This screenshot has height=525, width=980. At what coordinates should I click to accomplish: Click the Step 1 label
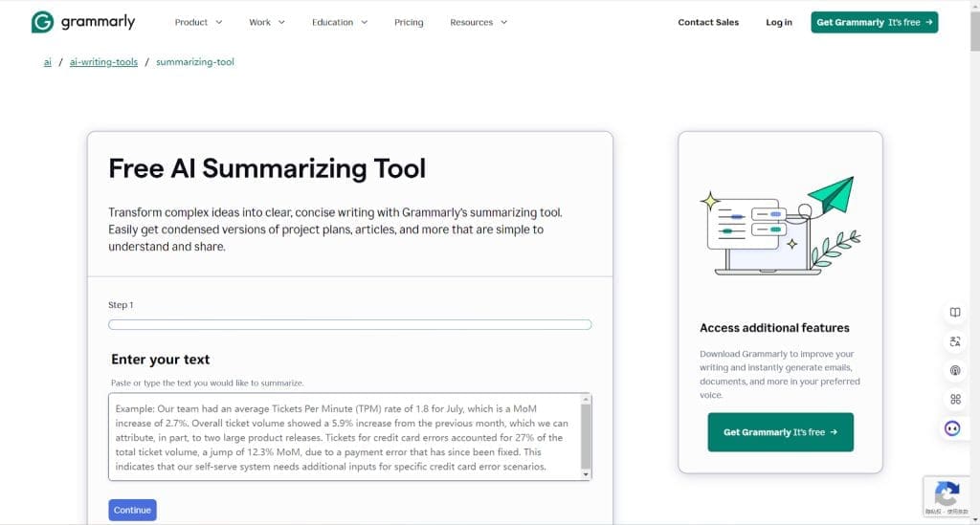tap(121, 305)
